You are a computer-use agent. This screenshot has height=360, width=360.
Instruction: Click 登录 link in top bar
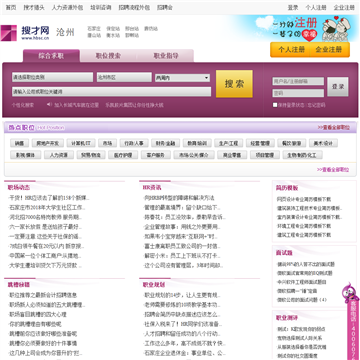point(293,7)
